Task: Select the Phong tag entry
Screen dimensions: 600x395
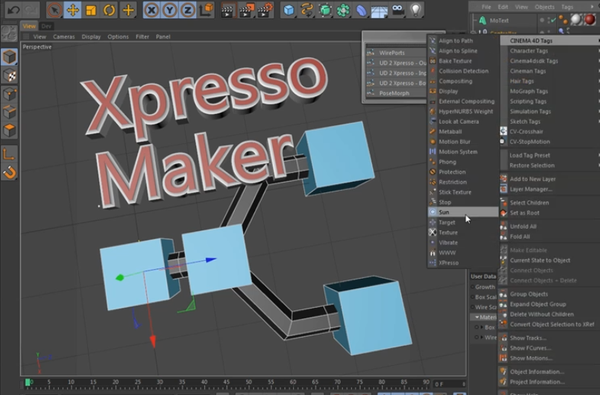Action: [x=463, y=162]
